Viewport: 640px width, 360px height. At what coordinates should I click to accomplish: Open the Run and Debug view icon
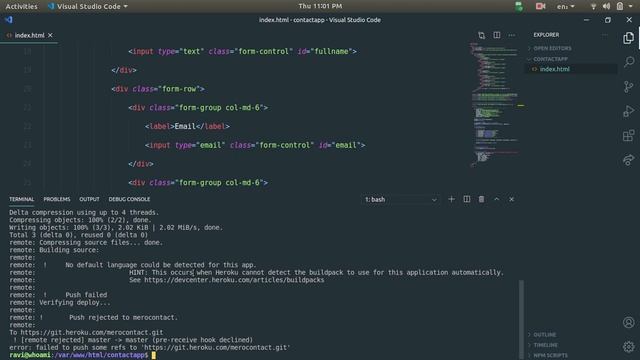[x=629, y=111]
